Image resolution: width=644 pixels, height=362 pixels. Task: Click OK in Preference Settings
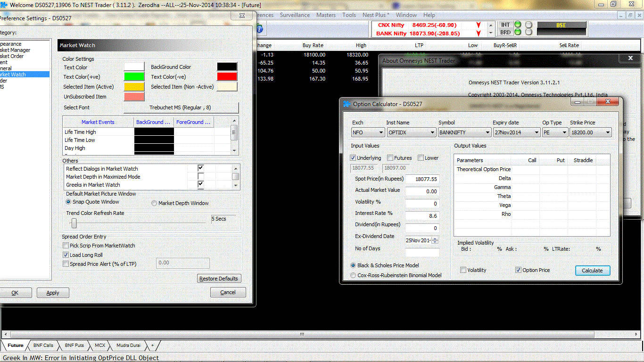click(16, 293)
